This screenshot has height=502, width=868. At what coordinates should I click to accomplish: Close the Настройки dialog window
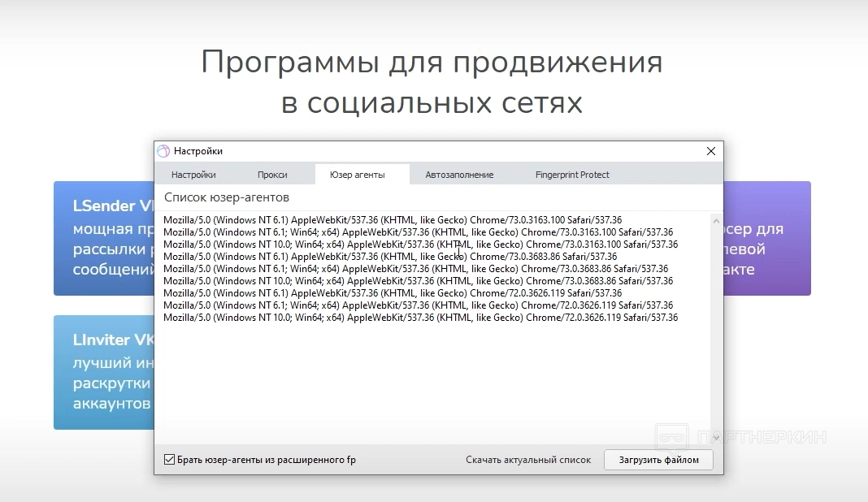pyautogui.click(x=711, y=151)
